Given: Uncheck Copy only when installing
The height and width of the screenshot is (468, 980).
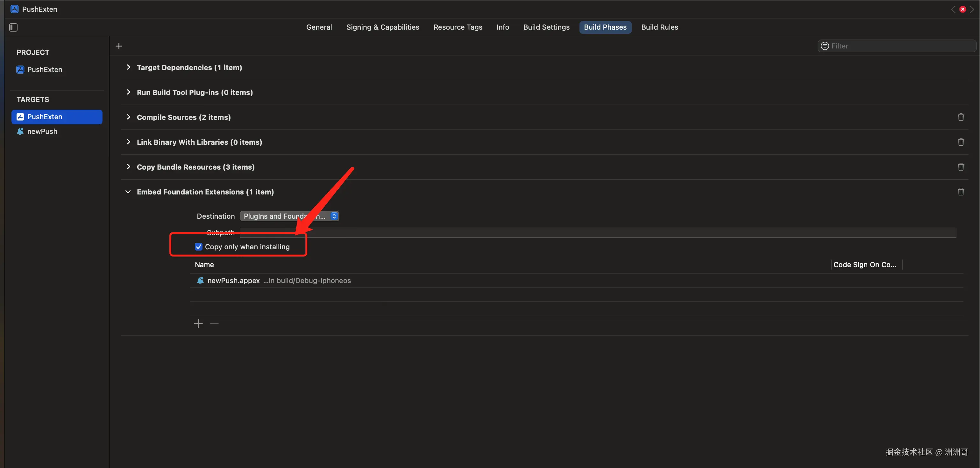Looking at the screenshot, I should [199, 247].
